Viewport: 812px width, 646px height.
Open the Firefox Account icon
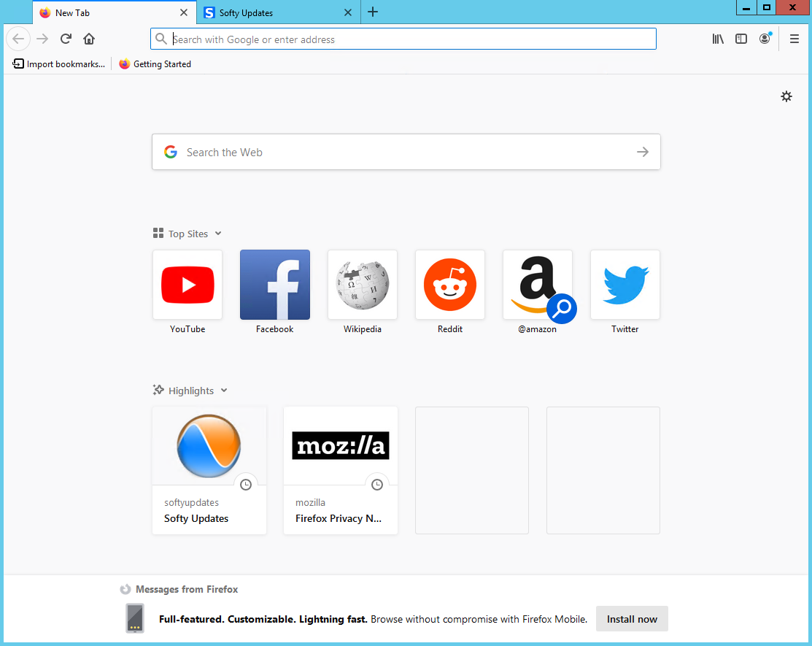(x=765, y=39)
